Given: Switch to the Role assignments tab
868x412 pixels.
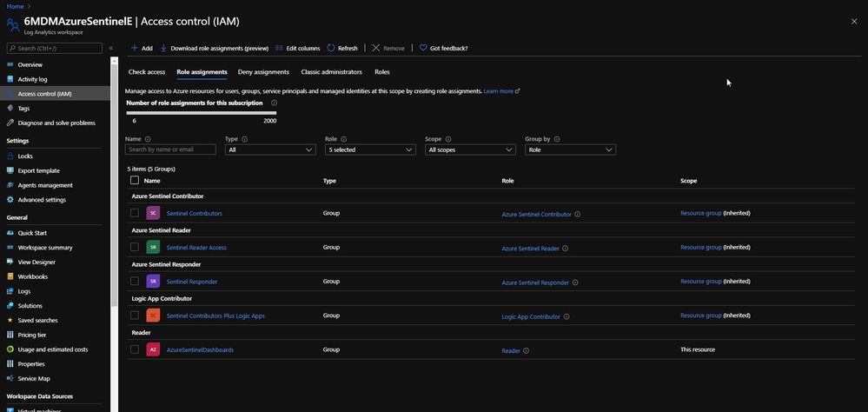Looking at the screenshot, I should coord(202,72).
